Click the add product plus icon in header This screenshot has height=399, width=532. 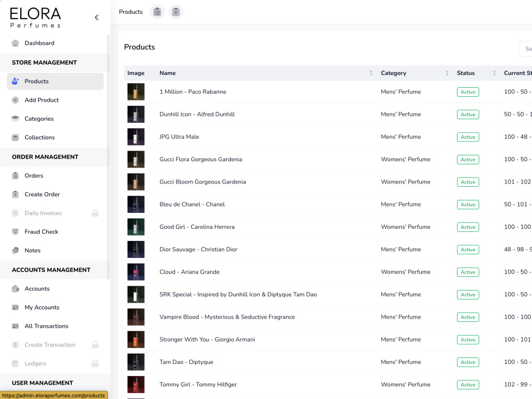176,12
